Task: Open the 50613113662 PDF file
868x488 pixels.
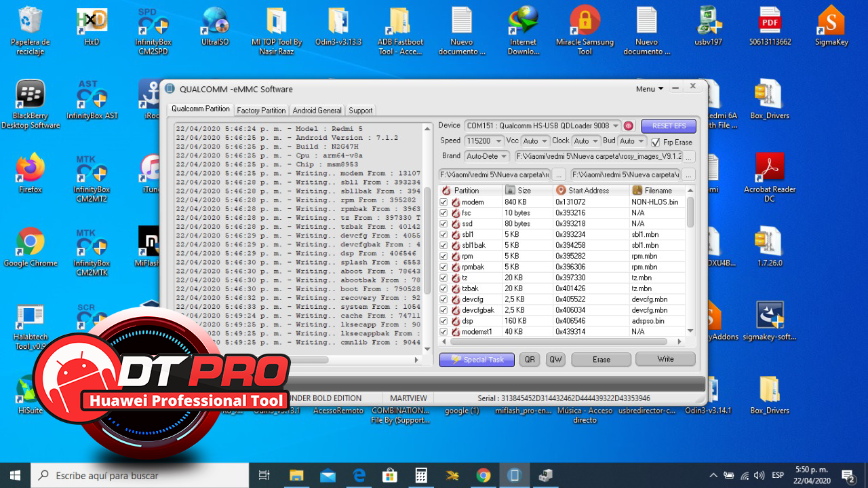Action: click(770, 26)
